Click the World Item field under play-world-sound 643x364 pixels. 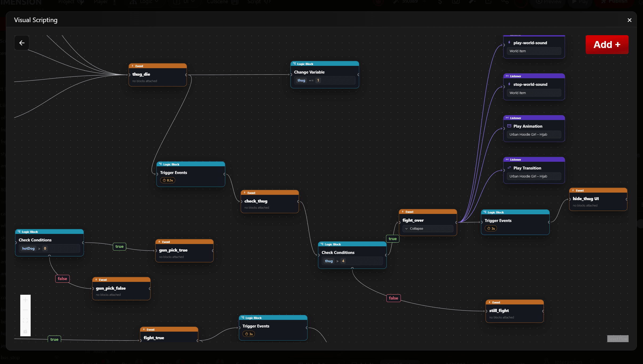click(x=534, y=51)
